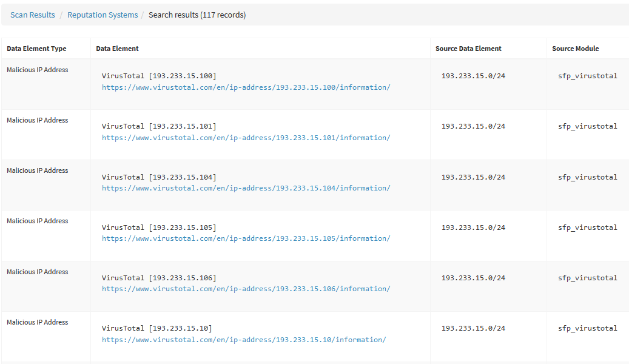Click Malicious IP Address in 193.233.15.105 row
The width and height of the screenshot is (629, 364).
pos(38,221)
